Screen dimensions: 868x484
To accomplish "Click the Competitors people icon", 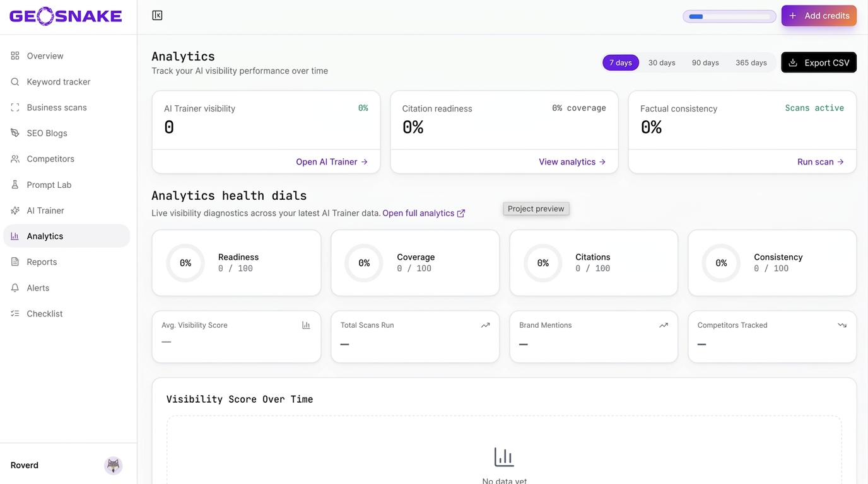I will 15,159.
